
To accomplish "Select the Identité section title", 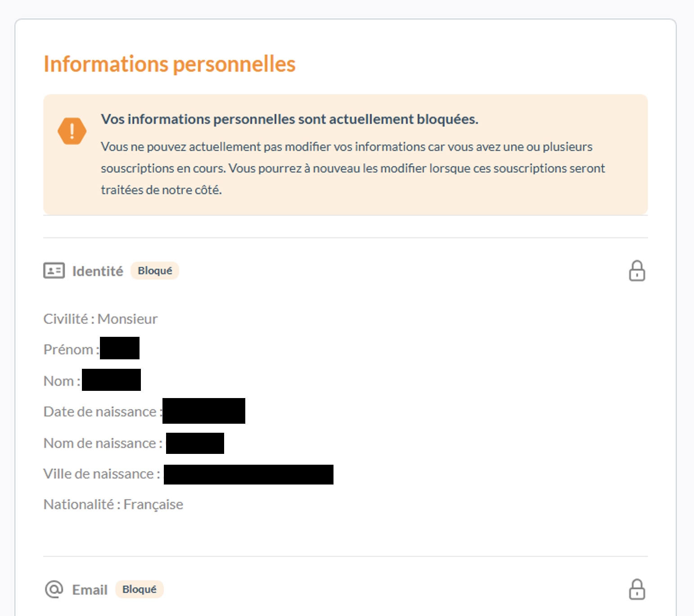I will point(98,271).
